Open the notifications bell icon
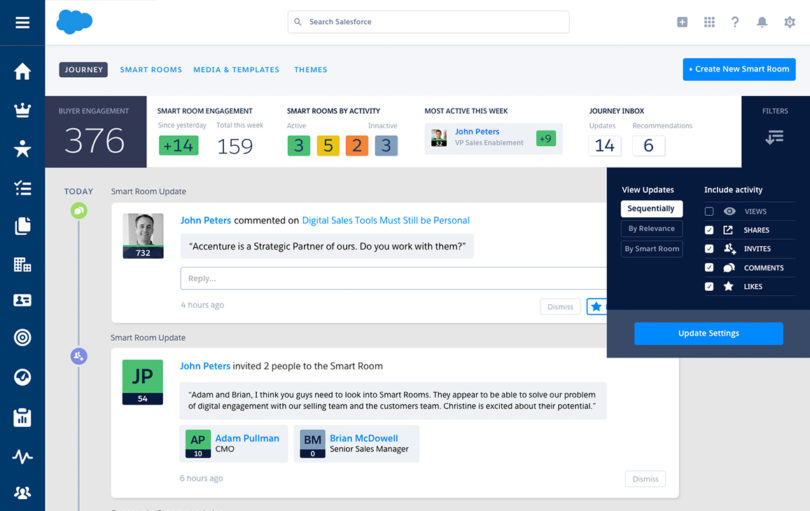The height and width of the screenshot is (511, 810). point(762,22)
